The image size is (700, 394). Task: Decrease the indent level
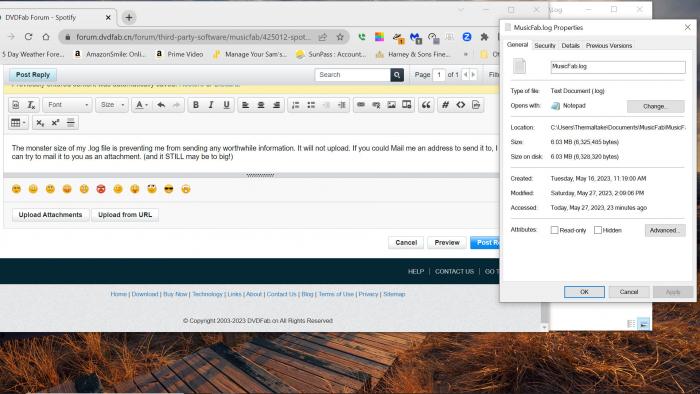pyautogui.click(x=326, y=105)
